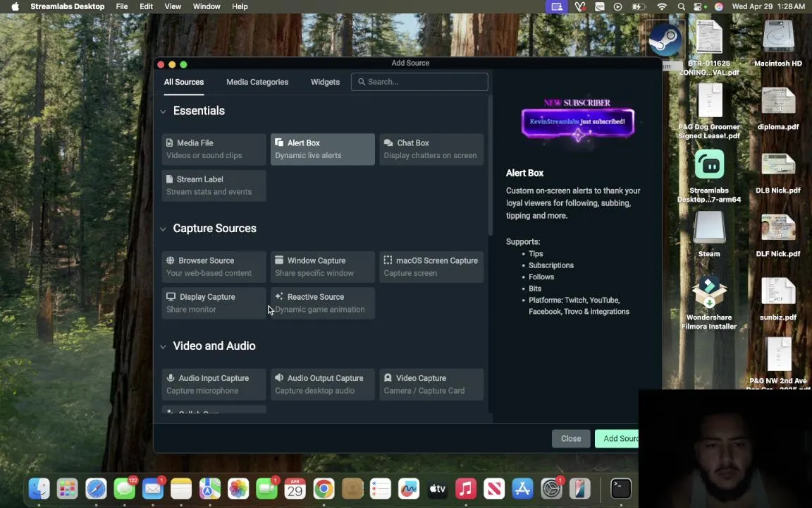Choose the Reactive Source sparkle icon
The image size is (812, 508).
pos(279,296)
